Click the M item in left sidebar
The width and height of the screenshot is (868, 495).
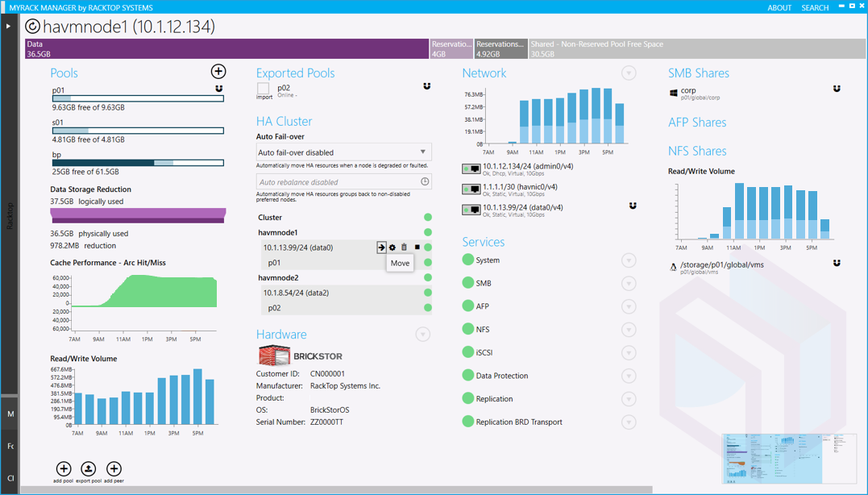(10, 414)
